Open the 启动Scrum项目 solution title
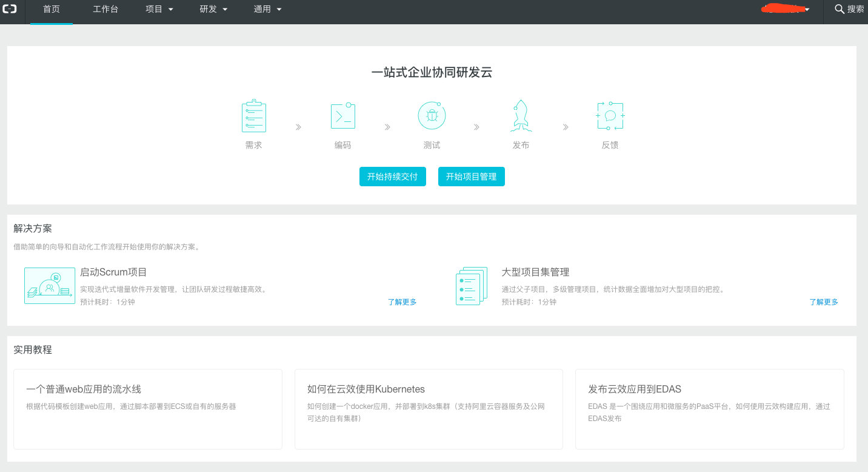This screenshot has height=472, width=868. click(x=113, y=272)
